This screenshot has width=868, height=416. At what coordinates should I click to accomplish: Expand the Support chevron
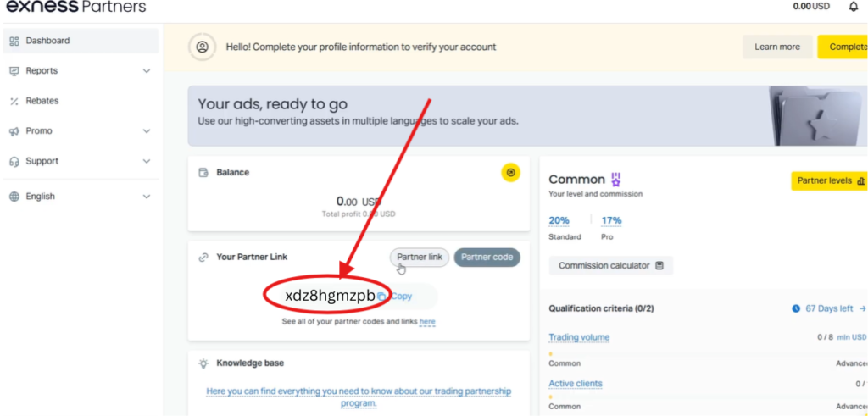(147, 162)
